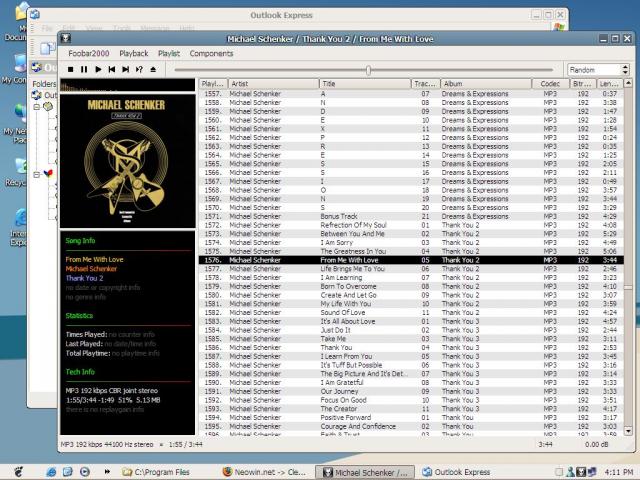Open the Components menu

(211, 53)
